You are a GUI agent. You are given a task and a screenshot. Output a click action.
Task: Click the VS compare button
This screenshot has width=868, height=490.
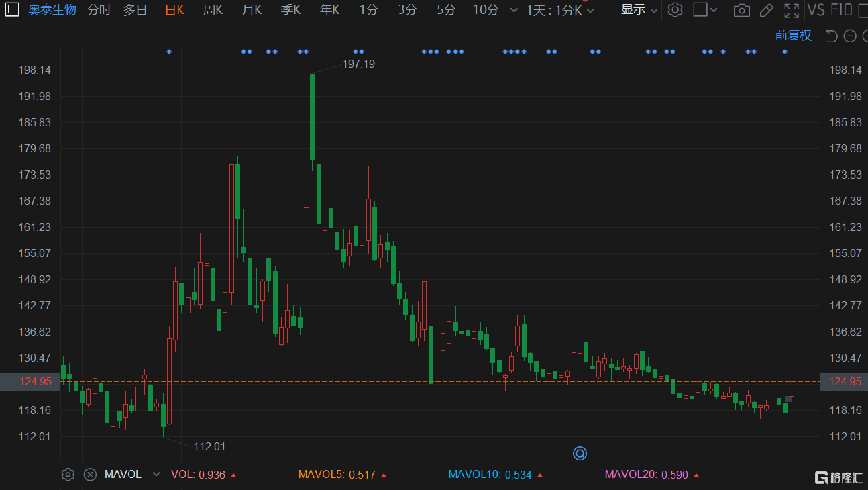(x=816, y=10)
